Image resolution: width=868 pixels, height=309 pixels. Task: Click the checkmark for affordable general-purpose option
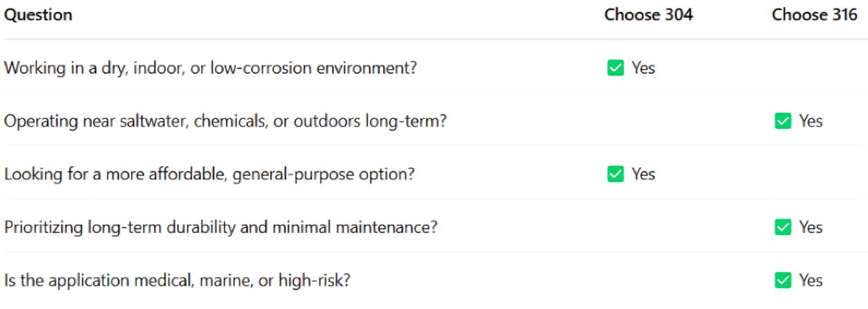615,174
